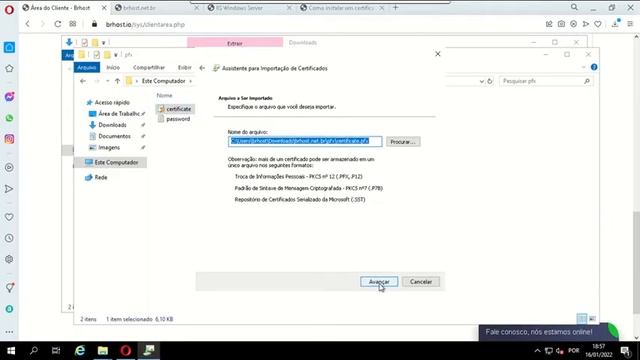The width and height of the screenshot is (640, 360).
Task: Open Opera downloads icon
Action: point(615,24)
